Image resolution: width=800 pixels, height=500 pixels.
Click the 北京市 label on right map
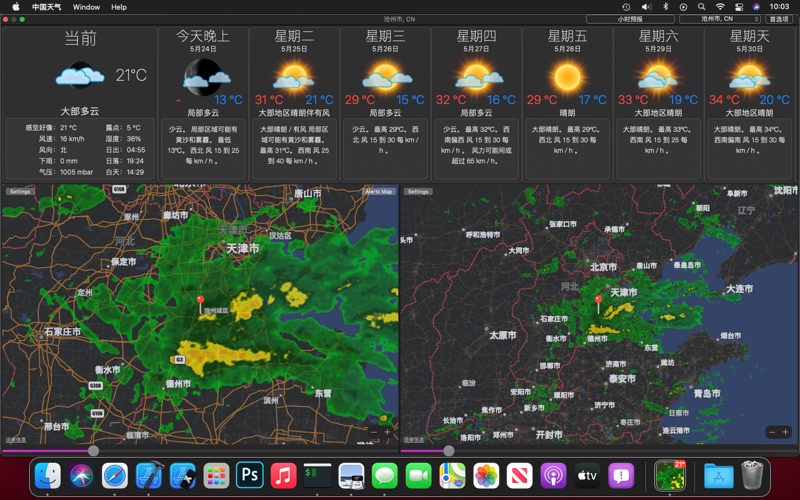pos(603,267)
